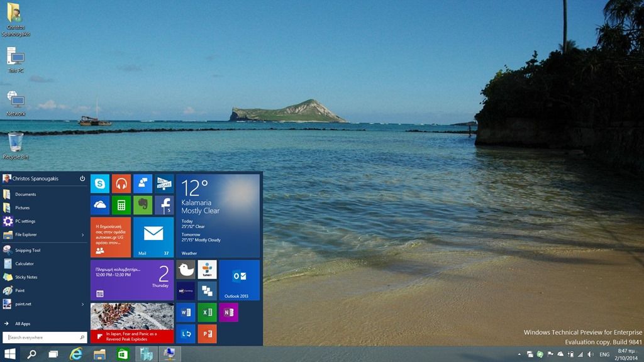Show hidden system tray icons
The image size is (644, 362).
(519, 354)
